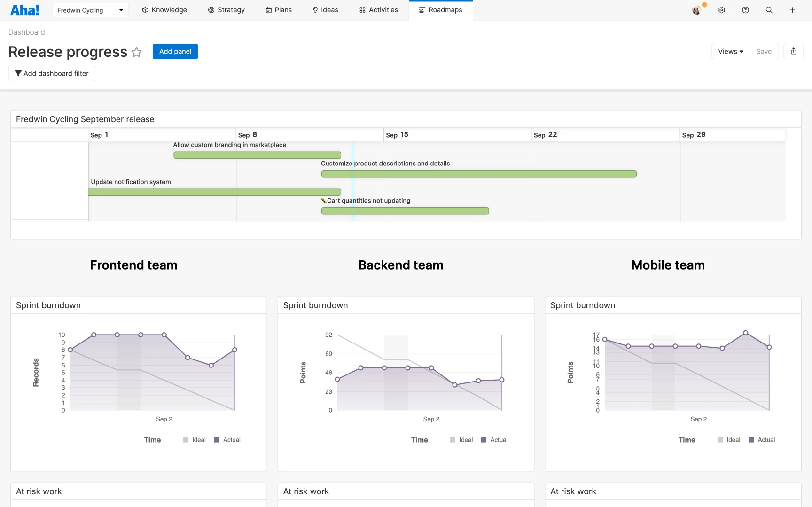
Task: Click the Add panel button
Action: [x=175, y=51]
